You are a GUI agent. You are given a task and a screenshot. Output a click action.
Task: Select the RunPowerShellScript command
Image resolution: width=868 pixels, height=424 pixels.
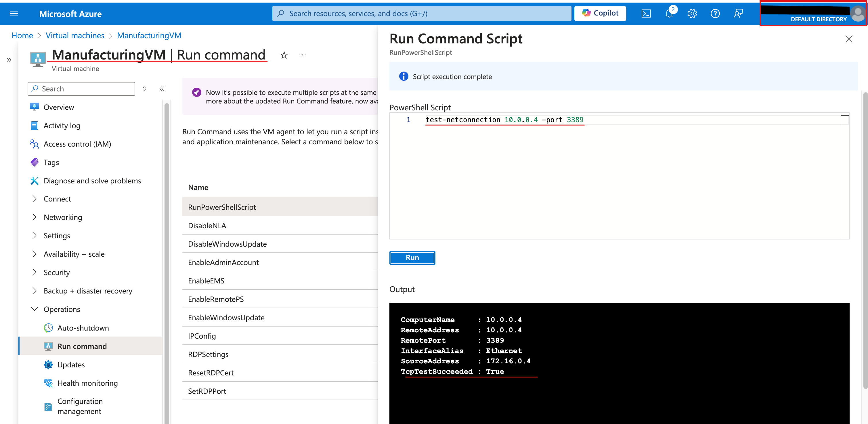coord(280,207)
